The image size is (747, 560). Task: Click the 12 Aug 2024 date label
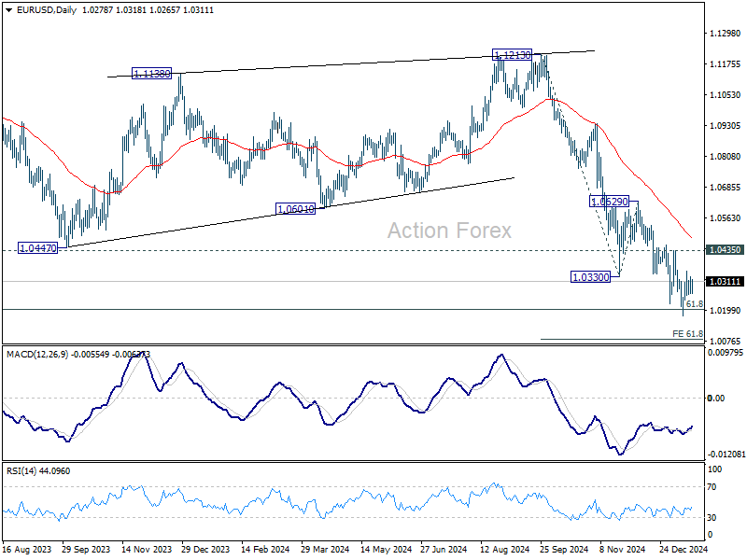coord(504,549)
